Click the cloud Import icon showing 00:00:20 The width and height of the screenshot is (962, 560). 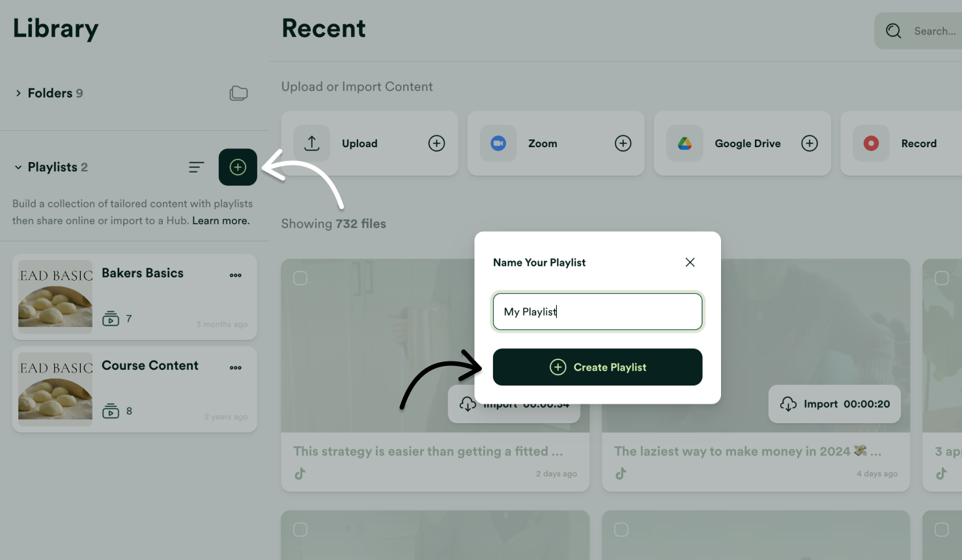[x=789, y=404]
